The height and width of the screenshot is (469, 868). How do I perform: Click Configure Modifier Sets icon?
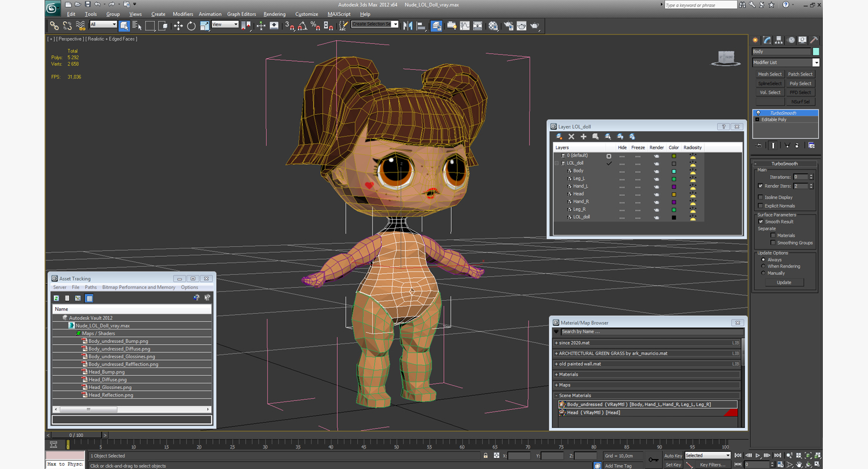812,145
